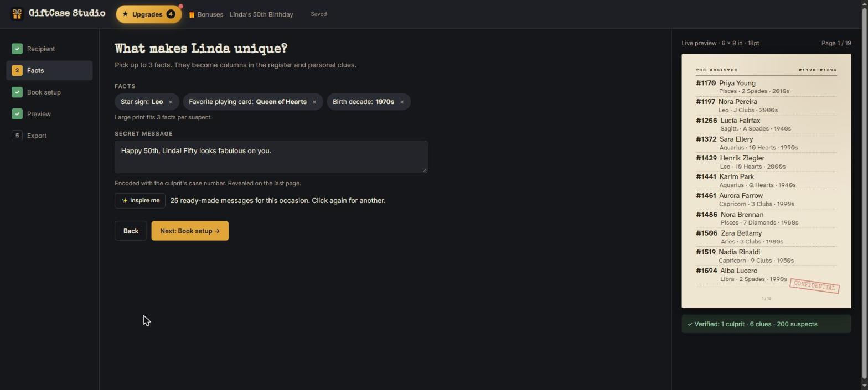Remove the Birth decade 1970s fact

point(402,102)
